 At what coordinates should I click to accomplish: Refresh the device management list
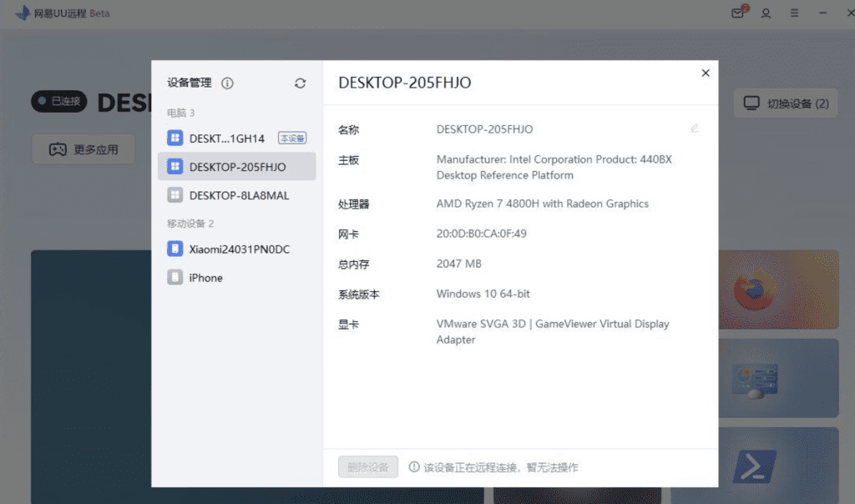coord(300,83)
